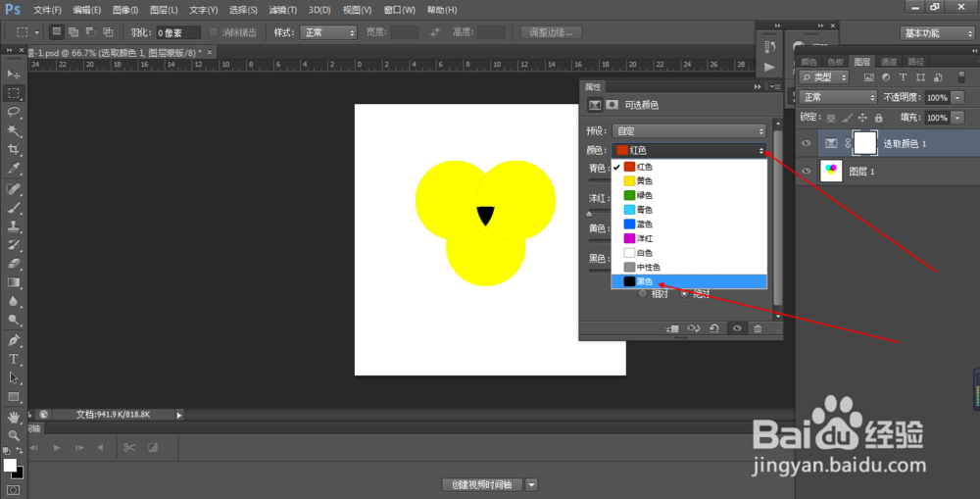Switch to the 通道 tab
The width and height of the screenshot is (980, 499).
pyautogui.click(x=889, y=62)
